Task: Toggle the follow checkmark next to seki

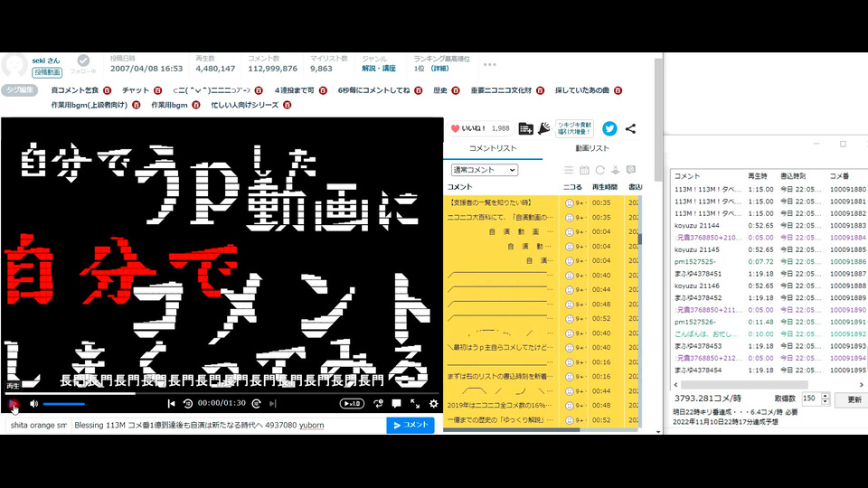Action: [x=83, y=61]
